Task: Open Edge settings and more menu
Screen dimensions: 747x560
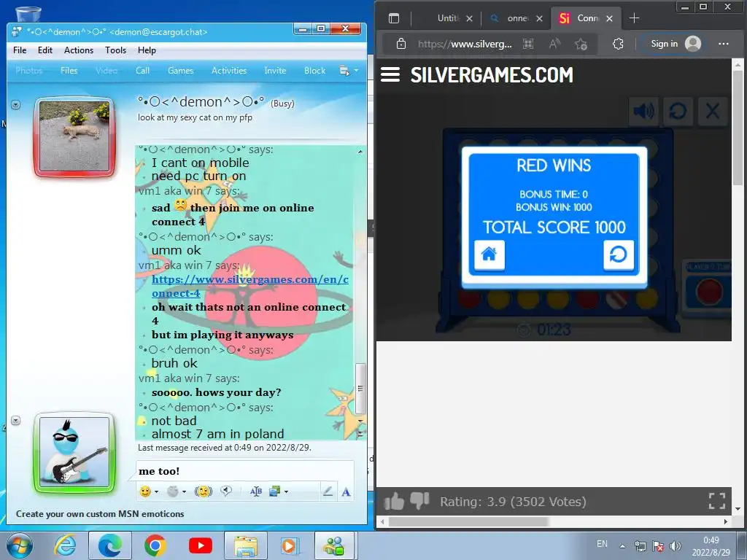Action: coord(723,44)
